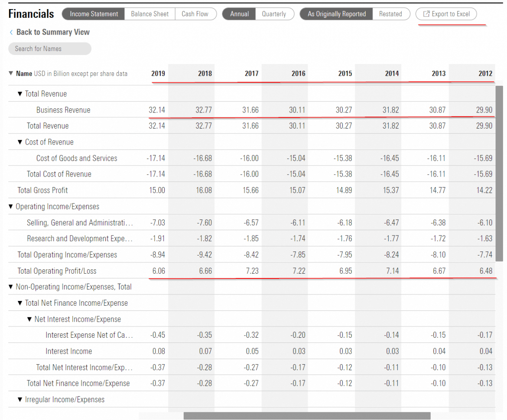Select the Income Statement tab
This screenshot has height=420, width=507.
pyautogui.click(x=94, y=13)
